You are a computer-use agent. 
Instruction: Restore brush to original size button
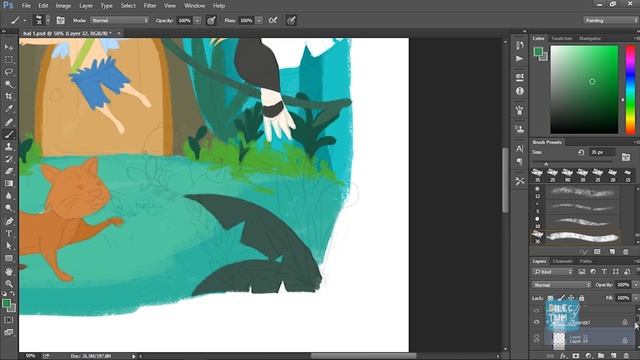581,152
